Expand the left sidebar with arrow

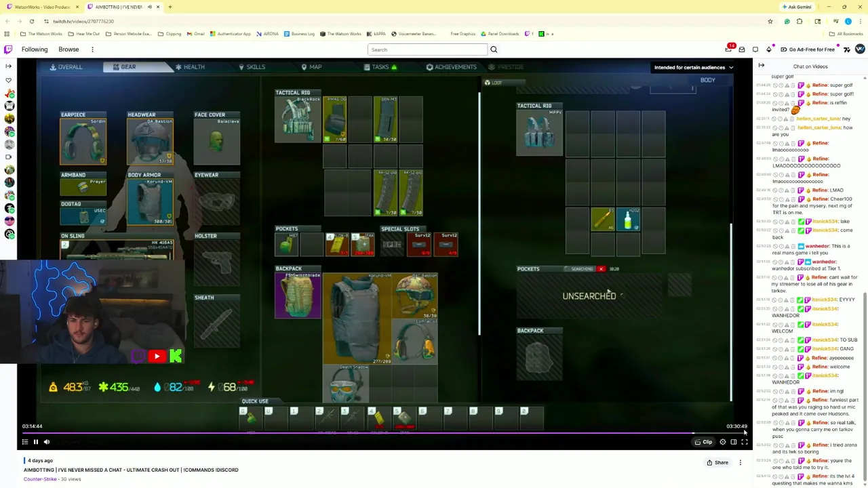(8, 66)
